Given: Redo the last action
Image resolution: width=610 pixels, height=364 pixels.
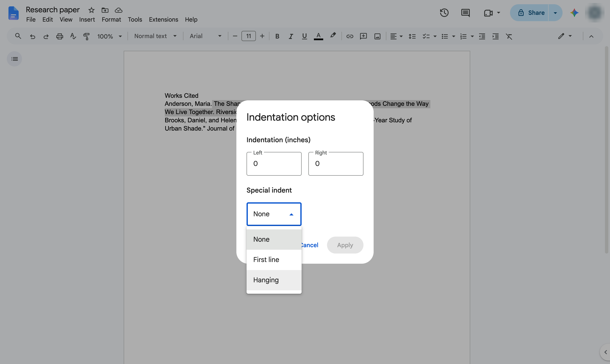Looking at the screenshot, I should tap(46, 36).
